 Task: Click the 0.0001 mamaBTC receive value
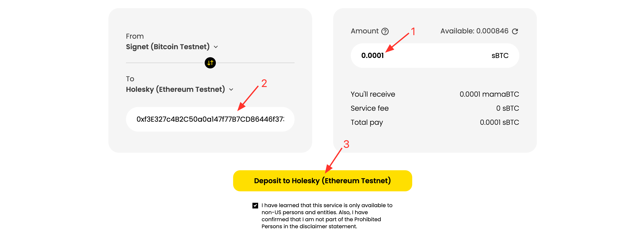click(489, 94)
